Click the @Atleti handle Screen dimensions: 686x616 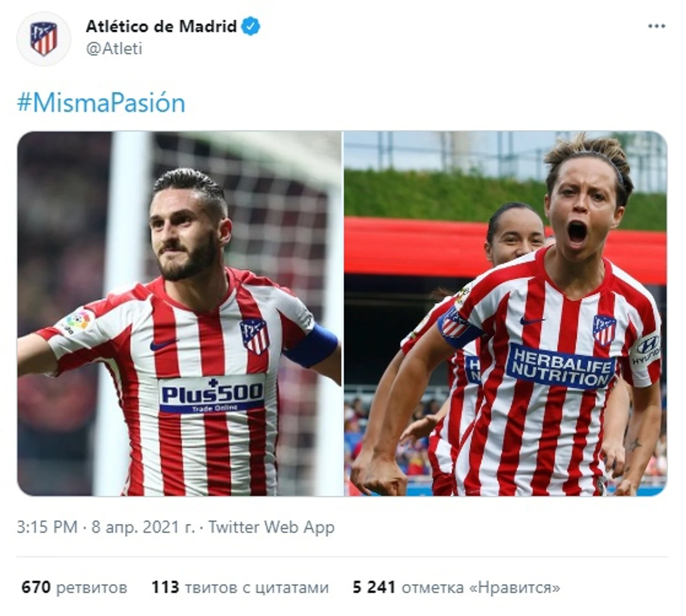[114, 48]
